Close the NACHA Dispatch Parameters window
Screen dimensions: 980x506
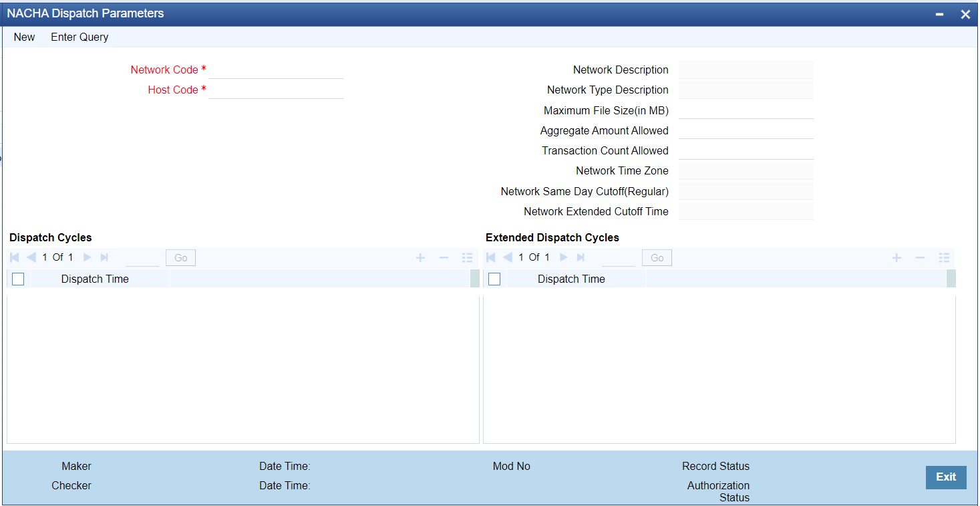tap(965, 14)
